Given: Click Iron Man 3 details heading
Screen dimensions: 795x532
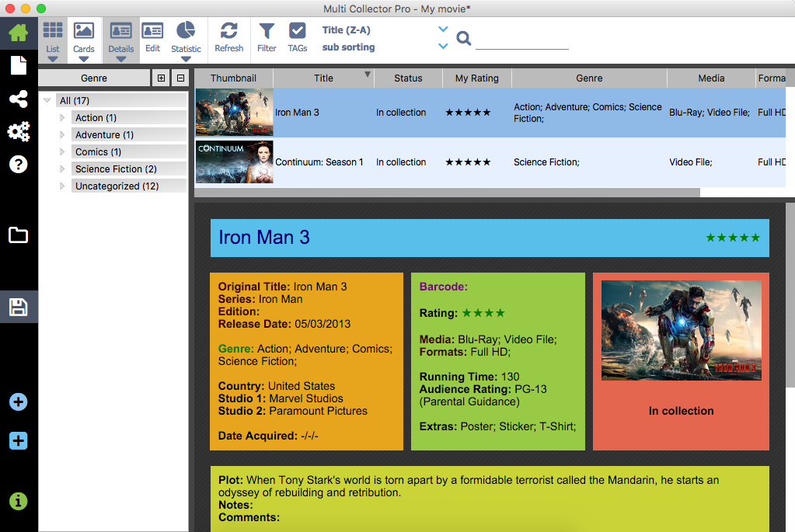Looking at the screenshot, I should (x=264, y=238).
